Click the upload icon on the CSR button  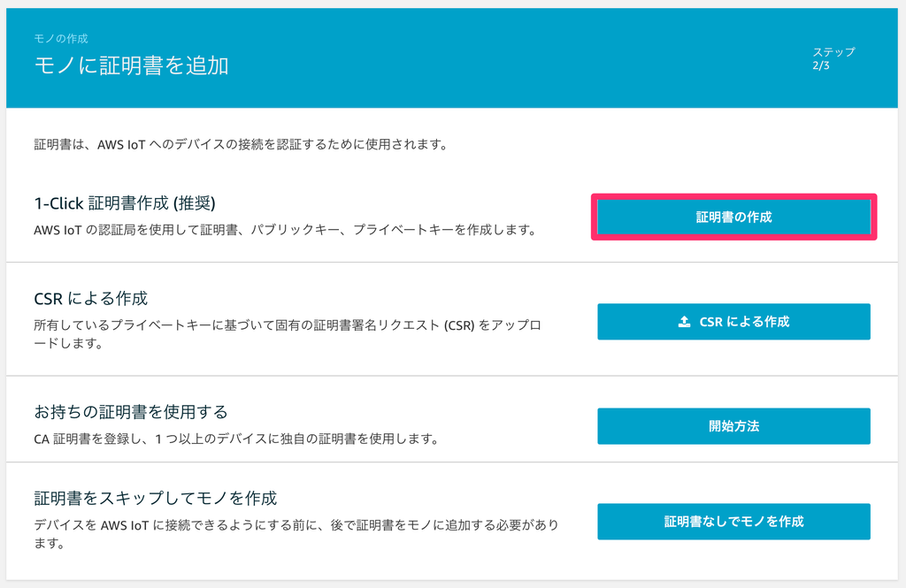[x=684, y=322]
